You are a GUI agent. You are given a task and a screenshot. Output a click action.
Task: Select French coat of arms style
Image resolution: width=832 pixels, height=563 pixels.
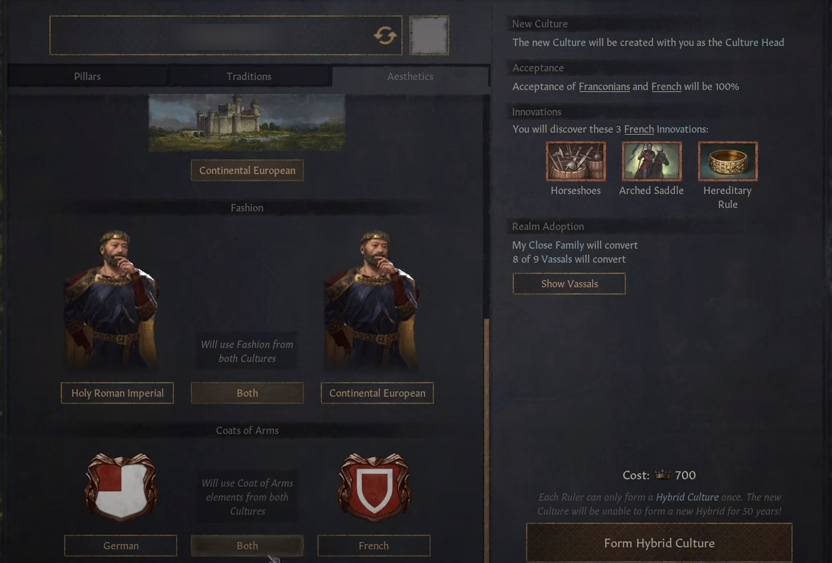click(374, 545)
